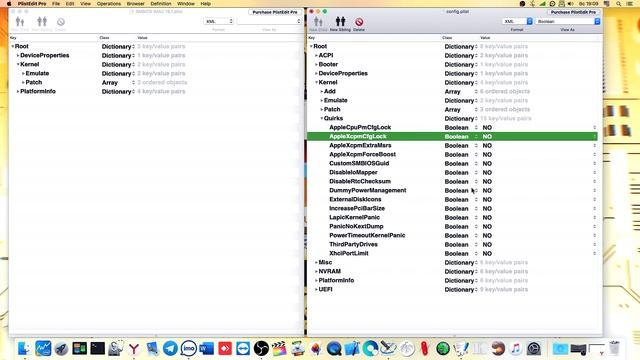Open Telegram from the Dock

pyautogui.click(x=170, y=348)
